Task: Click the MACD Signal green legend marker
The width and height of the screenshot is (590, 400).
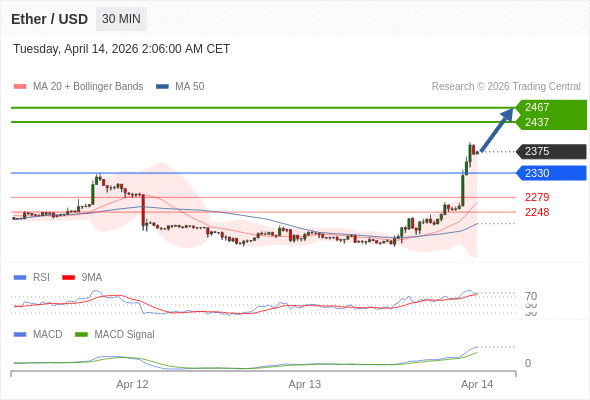Action: tap(81, 335)
